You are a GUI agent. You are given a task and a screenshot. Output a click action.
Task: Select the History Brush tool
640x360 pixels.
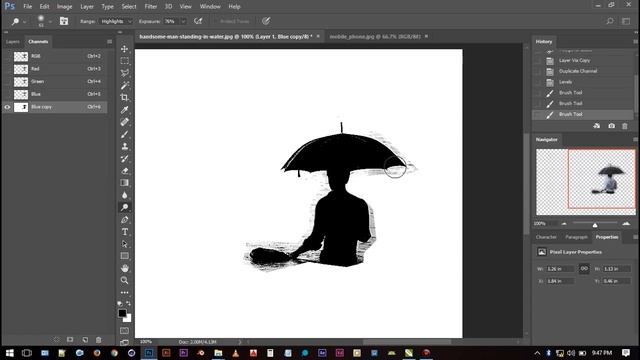[124, 158]
